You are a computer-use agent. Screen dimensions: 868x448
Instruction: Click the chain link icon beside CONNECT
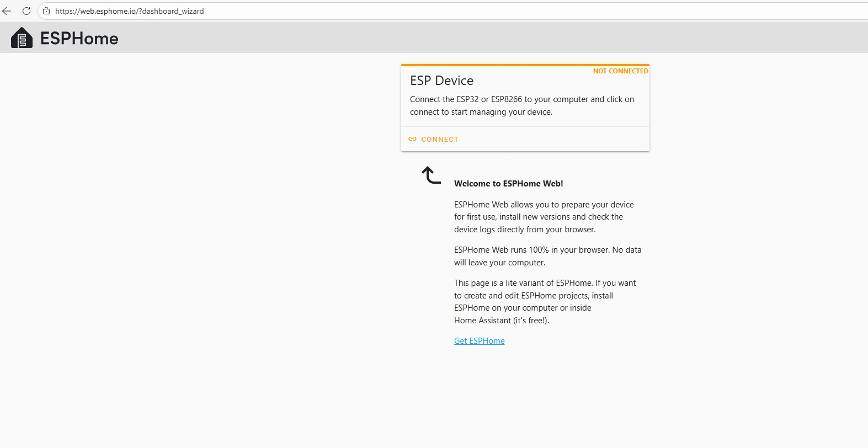point(412,139)
